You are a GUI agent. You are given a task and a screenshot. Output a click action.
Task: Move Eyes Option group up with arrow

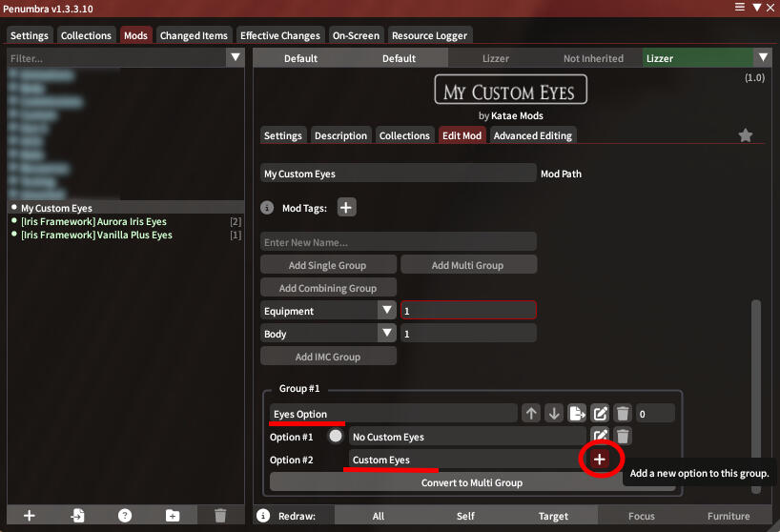point(531,414)
